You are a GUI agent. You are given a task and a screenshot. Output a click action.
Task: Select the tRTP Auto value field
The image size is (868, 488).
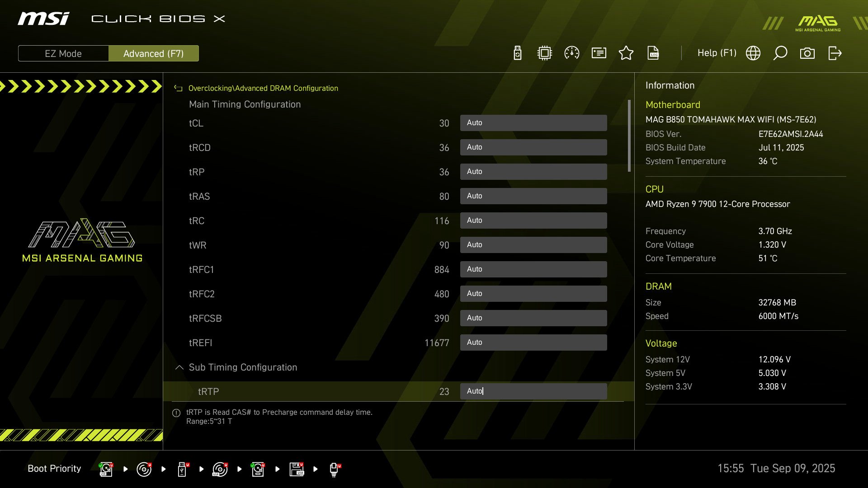pyautogui.click(x=533, y=391)
